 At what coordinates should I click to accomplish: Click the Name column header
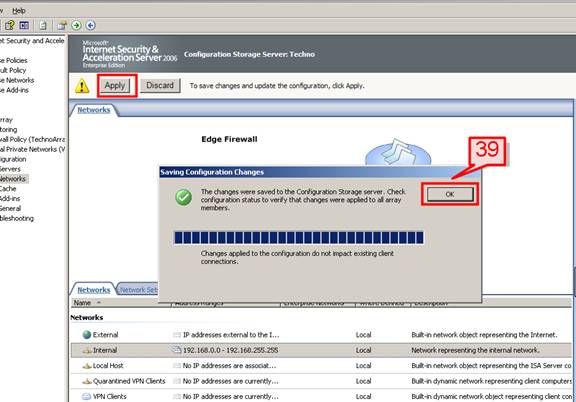121,303
